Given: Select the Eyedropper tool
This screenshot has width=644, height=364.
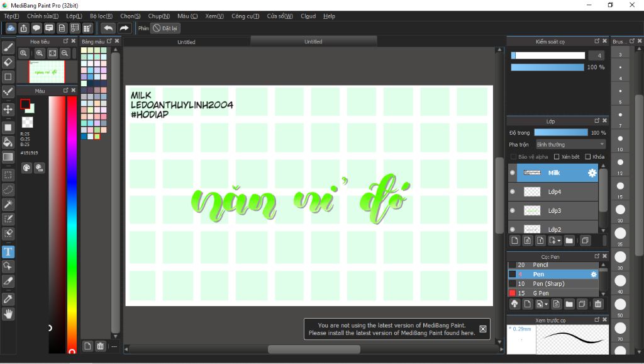Looking at the screenshot, I should [8, 299].
